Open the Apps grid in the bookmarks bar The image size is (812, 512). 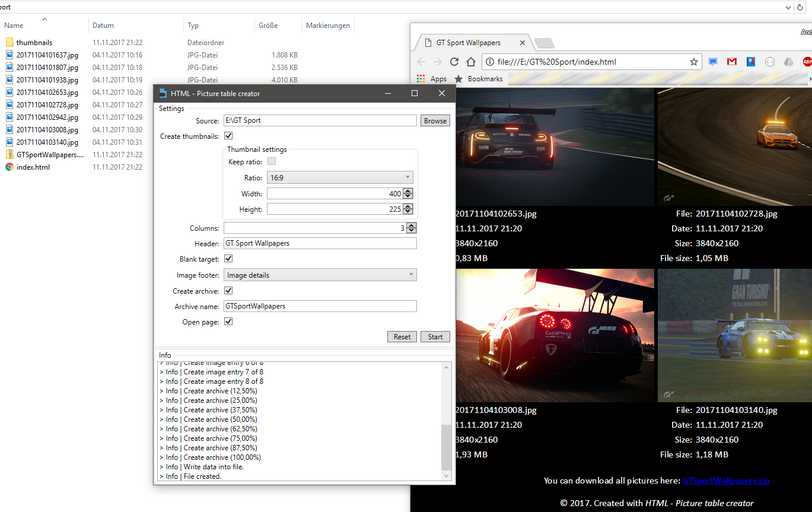432,79
